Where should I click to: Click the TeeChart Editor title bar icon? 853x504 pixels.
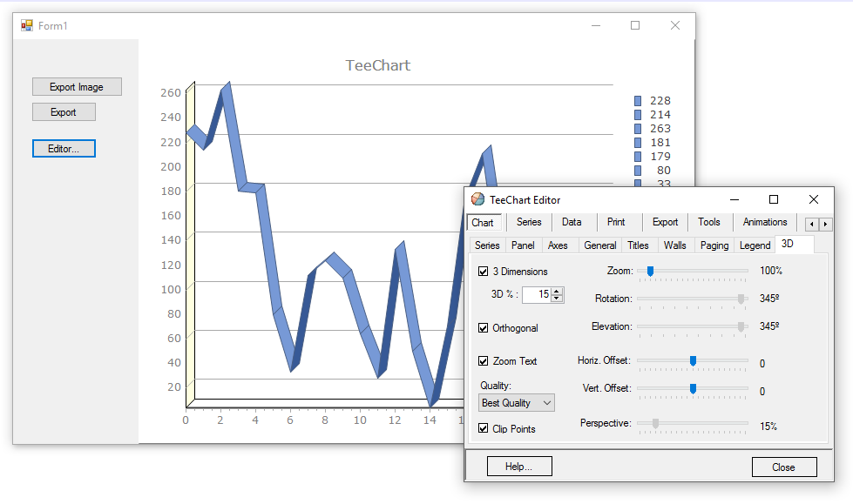pyautogui.click(x=477, y=199)
